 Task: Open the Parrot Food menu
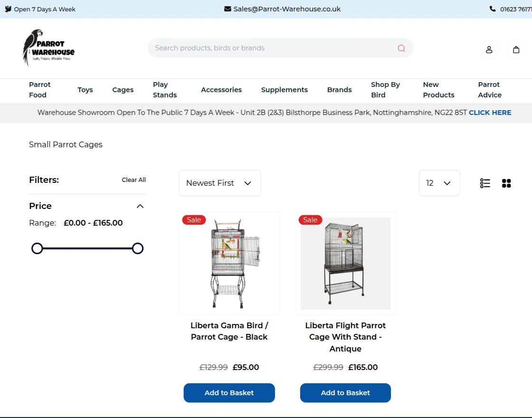[x=40, y=90]
